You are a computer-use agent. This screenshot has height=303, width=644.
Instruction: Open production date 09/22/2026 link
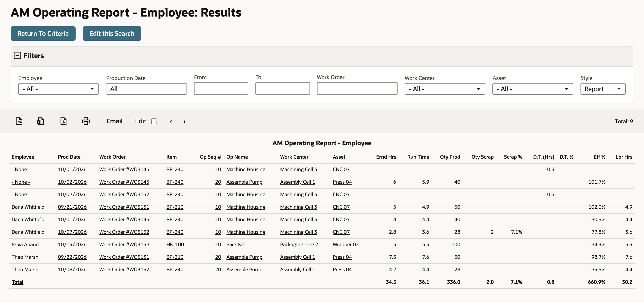tap(72, 257)
